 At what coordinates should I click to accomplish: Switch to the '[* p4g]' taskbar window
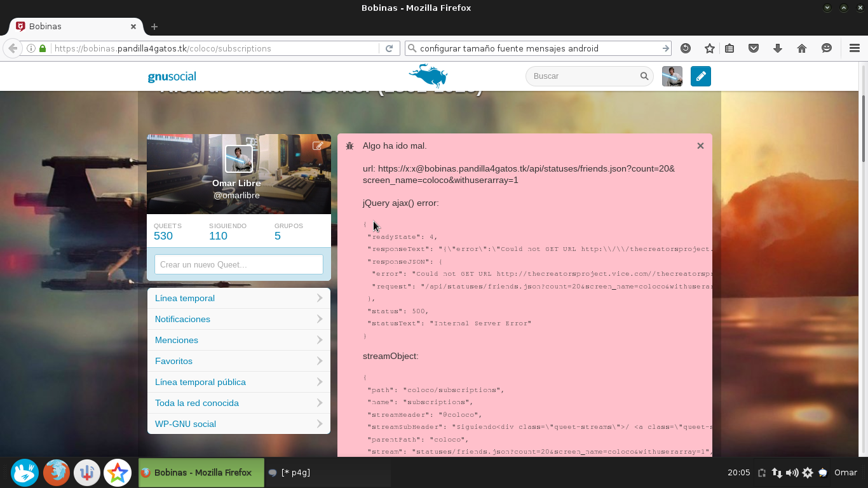click(x=327, y=473)
